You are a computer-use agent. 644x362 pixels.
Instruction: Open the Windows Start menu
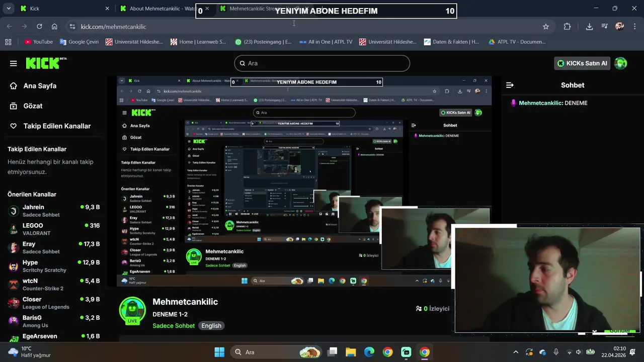click(x=219, y=352)
